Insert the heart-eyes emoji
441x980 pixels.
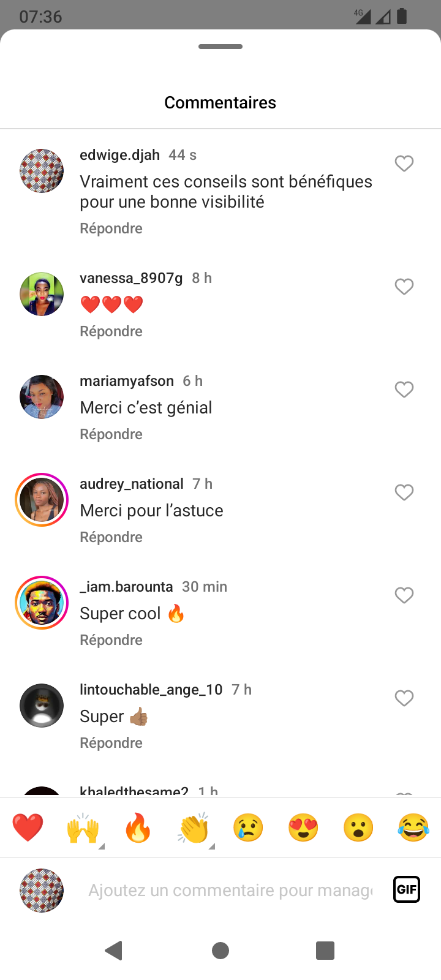[x=303, y=828]
